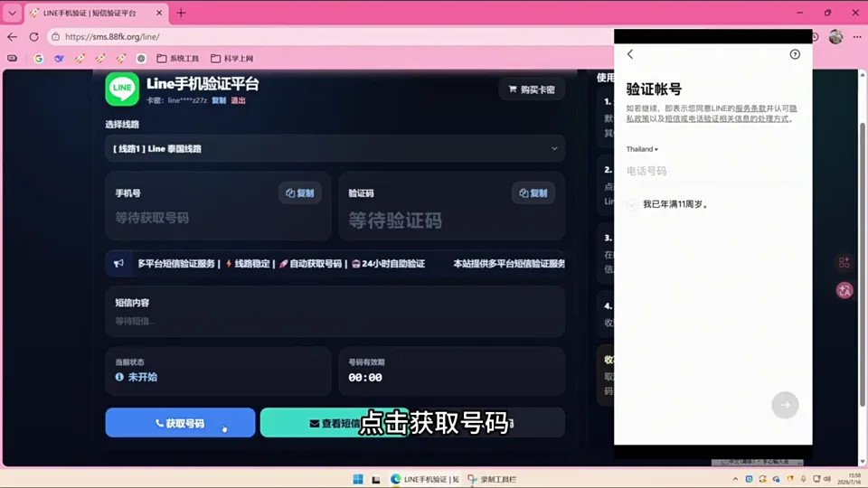Viewport: 868px width, 488px height.
Task: Go back to the previous page
Action: 12,36
